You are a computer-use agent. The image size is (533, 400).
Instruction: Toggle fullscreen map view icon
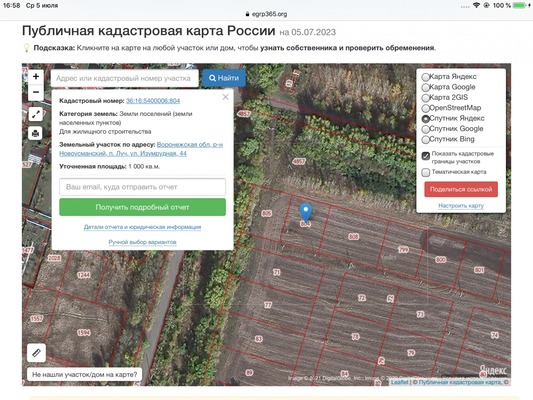36,115
